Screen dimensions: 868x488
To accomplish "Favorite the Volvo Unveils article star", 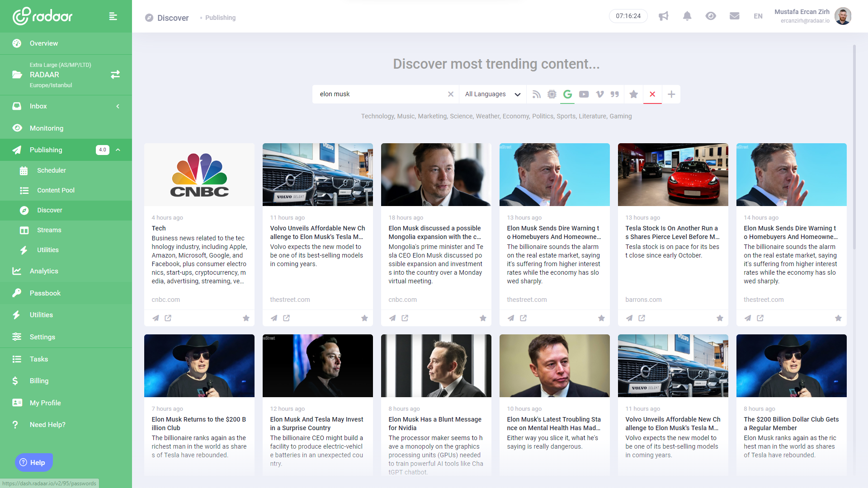I will tap(364, 318).
